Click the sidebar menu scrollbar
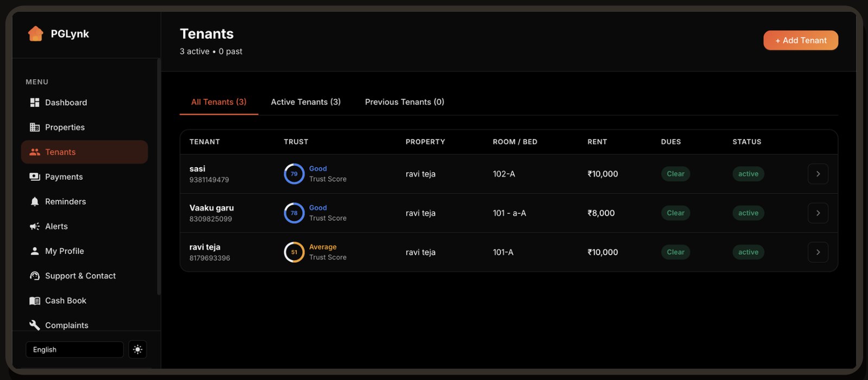This screenshot has height=380, width=868. pyautogui.click(x=158, y=176)
